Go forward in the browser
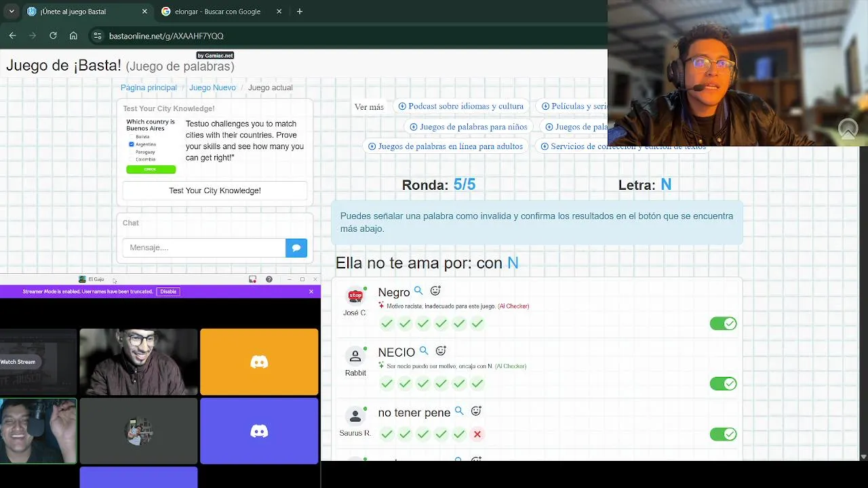 (33, 36)
